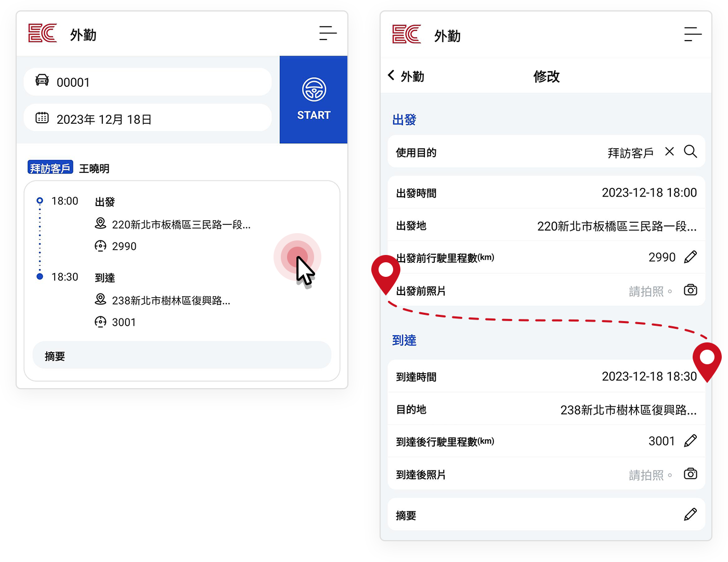Image resolution: width=728 pixels, height=562 pixels.
Task: Click the START driving button
Action: tap(314, 99)
